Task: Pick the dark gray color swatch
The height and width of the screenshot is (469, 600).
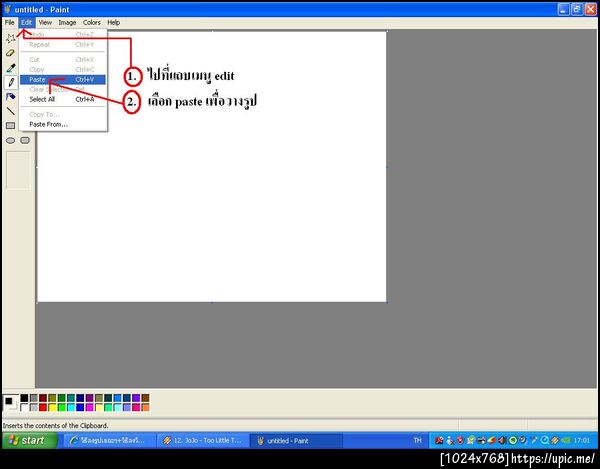Action: point(34,398)
